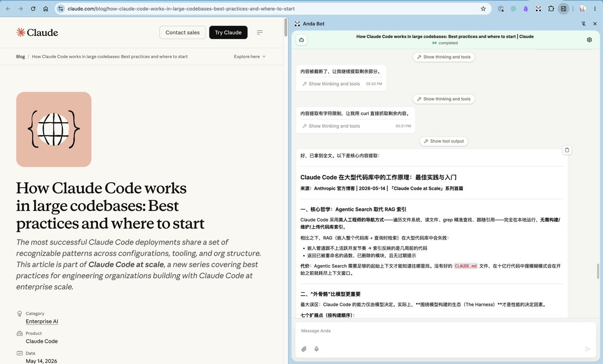The height and width of the screenshot is (364, 603).
Task: Expand the topmost Show thinking and tools pill
Action: tap(444, 57)
